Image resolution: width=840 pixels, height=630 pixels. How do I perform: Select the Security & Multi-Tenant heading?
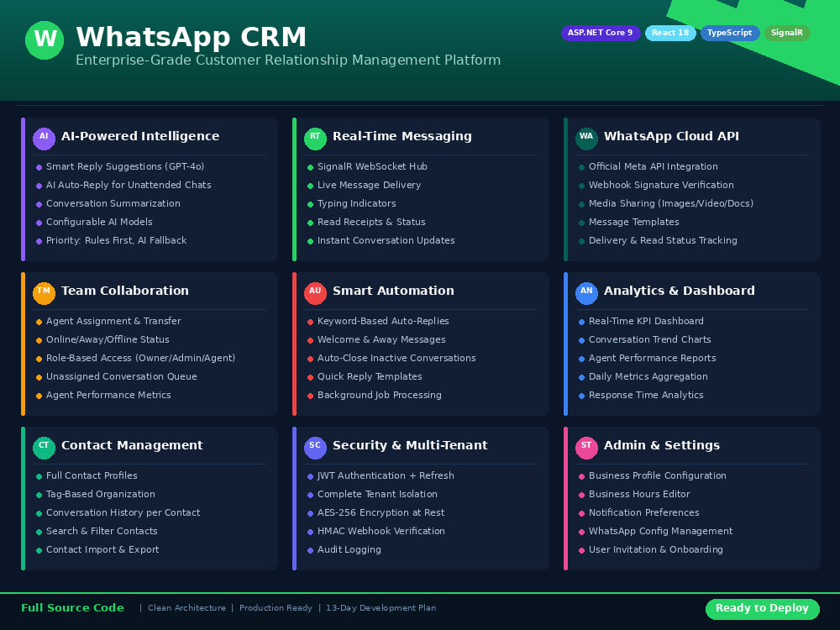click(x=410, y=445)
